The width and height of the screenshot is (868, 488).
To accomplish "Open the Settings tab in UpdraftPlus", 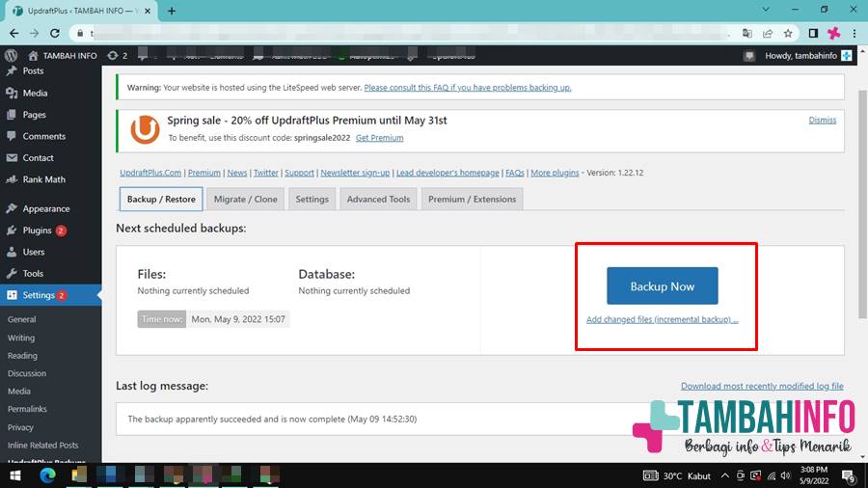I will pos(312,200).
